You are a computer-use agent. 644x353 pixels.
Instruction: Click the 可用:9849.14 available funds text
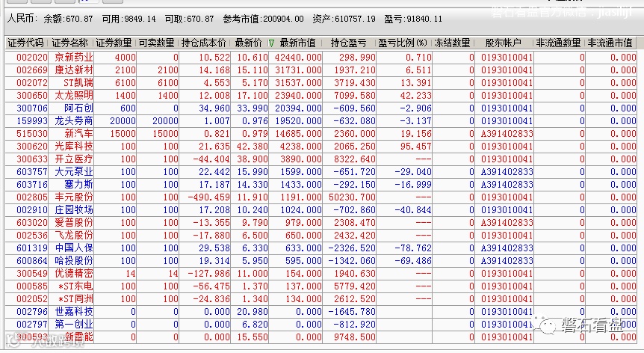(x=129, y=19)
